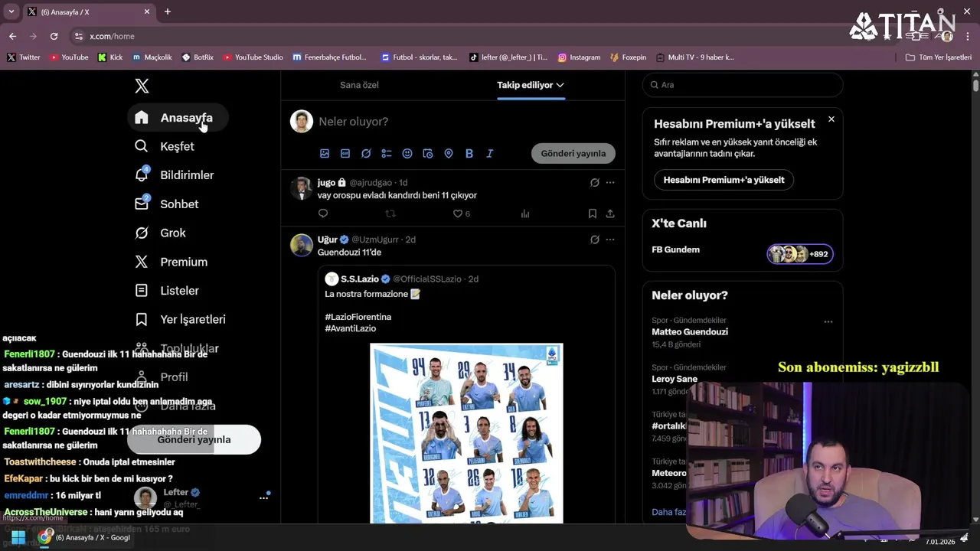This screenshot has height=551, width=980.
Task: Open Twitter bookmark in bookmarks bar
Action: click(x=24, y=57)
